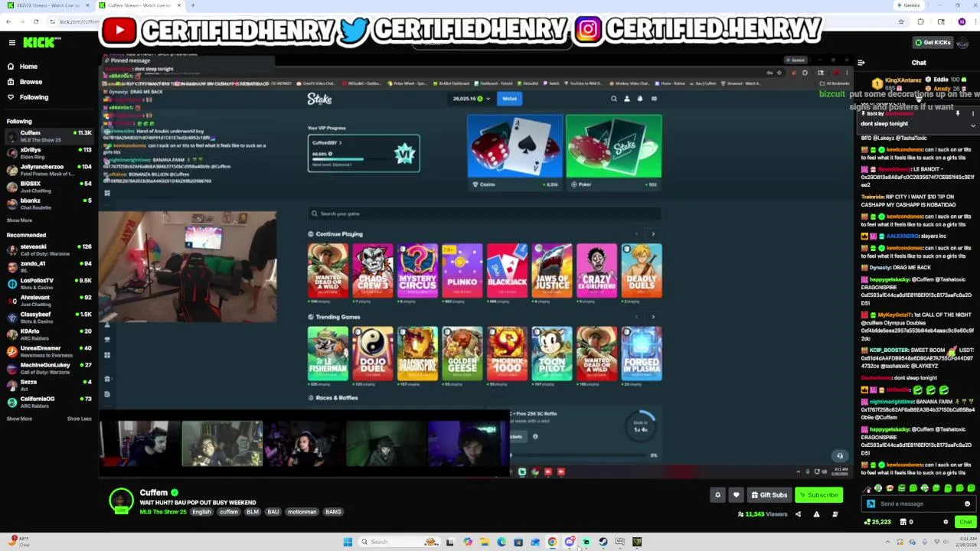Click the Stake logo in stream

[319, 99]
